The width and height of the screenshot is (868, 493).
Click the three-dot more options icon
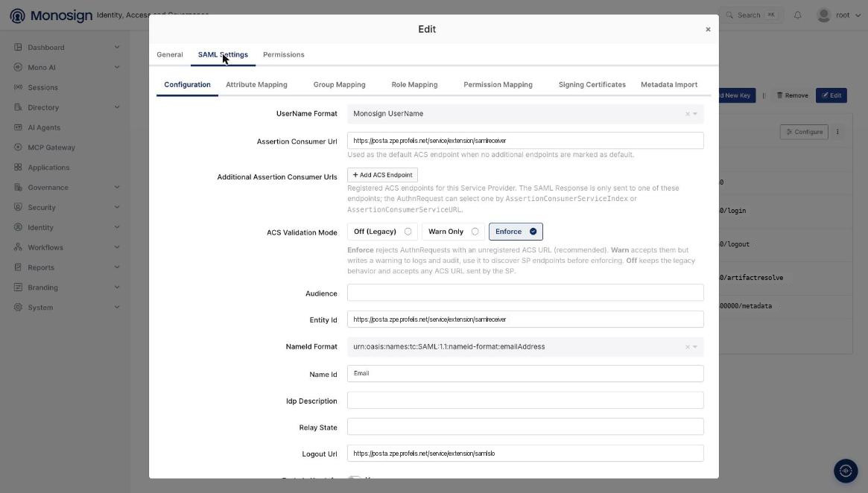[x=837, y=132]
